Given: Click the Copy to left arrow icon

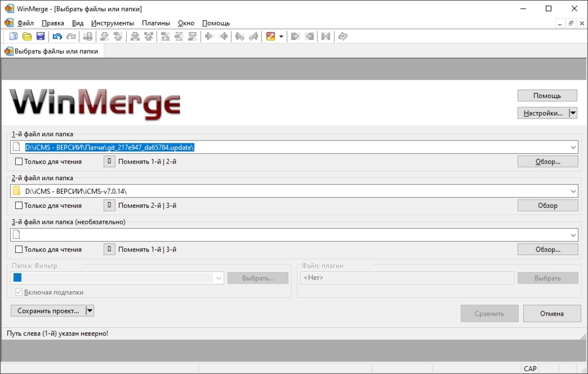Looking at the screenshot, I should (223, 36).
